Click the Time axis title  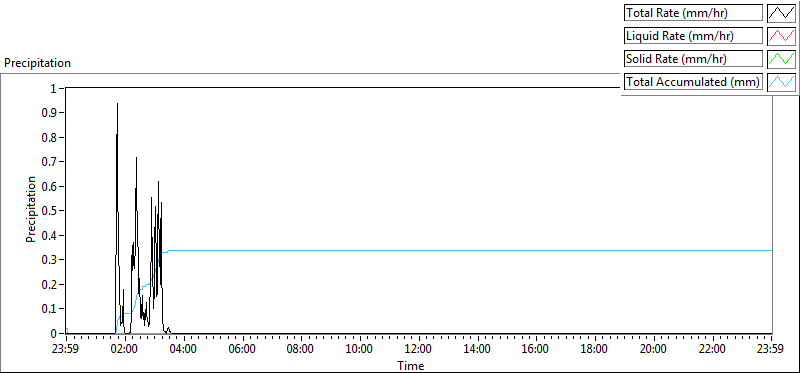(x=411, y=365)
